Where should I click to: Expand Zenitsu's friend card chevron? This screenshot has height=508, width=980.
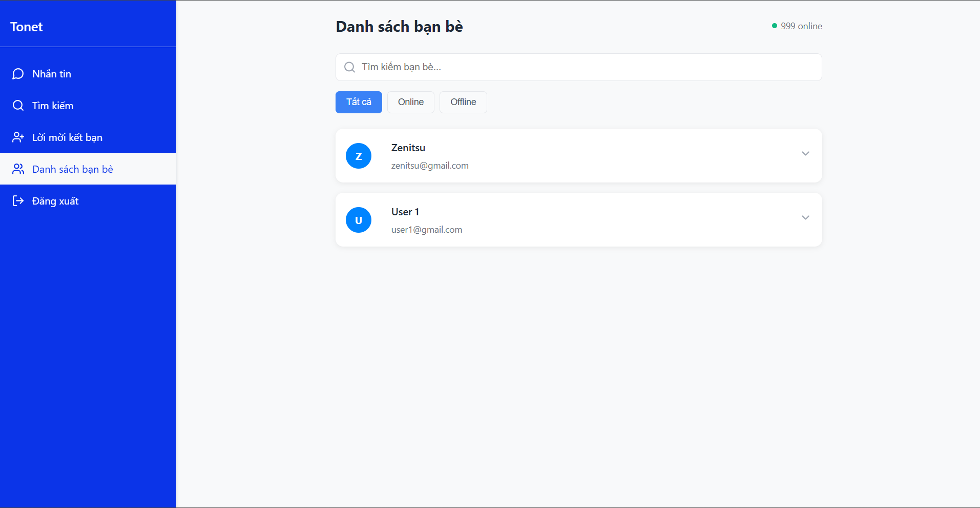click(x=805, y=154)
